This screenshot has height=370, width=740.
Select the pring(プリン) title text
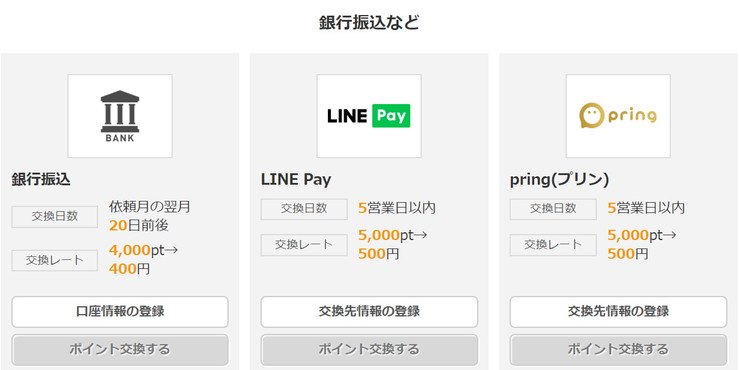click(559, 180)
